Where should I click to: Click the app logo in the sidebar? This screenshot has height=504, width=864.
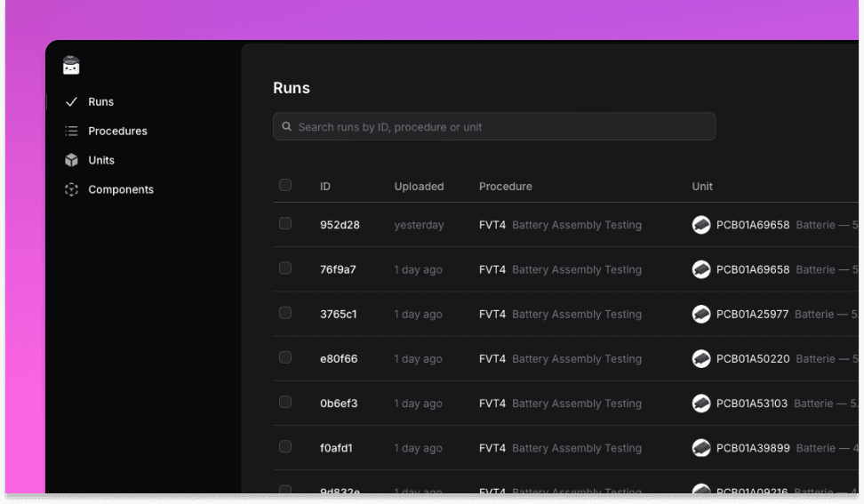coord(71,65)
